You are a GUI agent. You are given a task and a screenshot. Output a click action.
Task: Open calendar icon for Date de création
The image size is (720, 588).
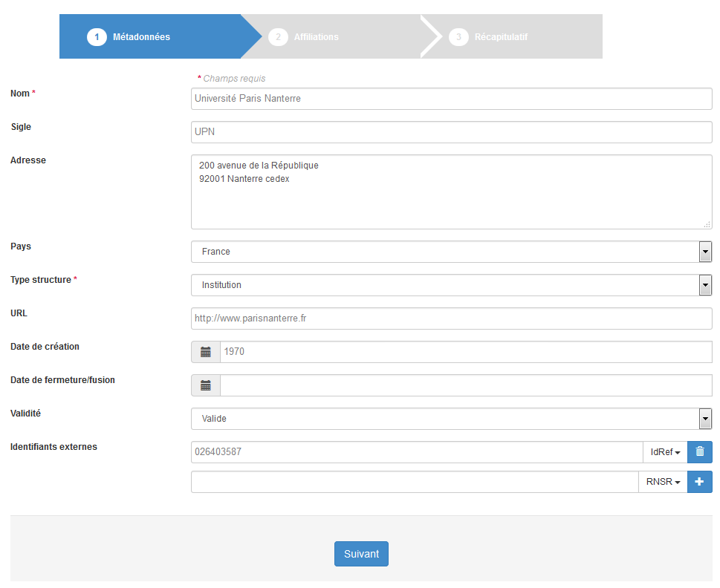206,352
